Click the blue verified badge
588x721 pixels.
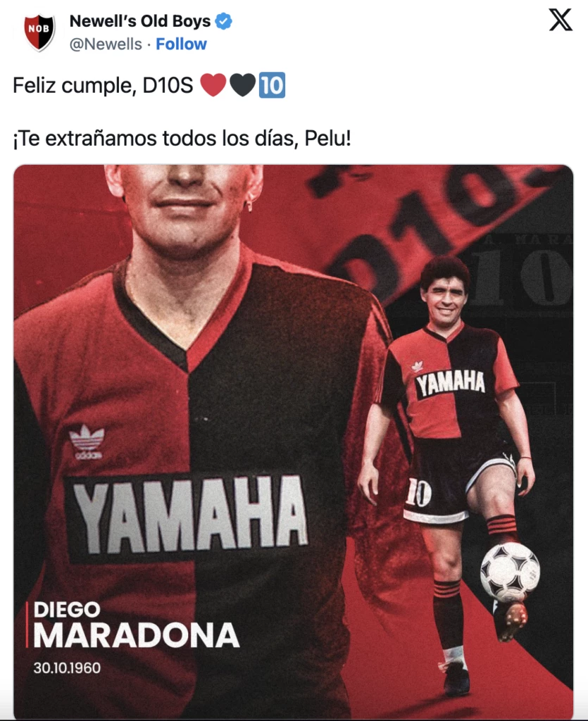coord(224,21)
